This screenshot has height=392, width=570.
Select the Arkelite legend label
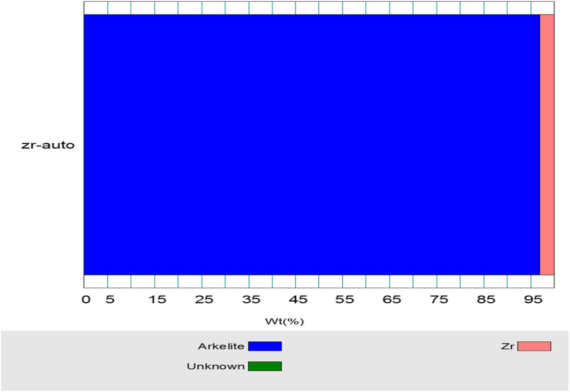(x=221, y=346)
